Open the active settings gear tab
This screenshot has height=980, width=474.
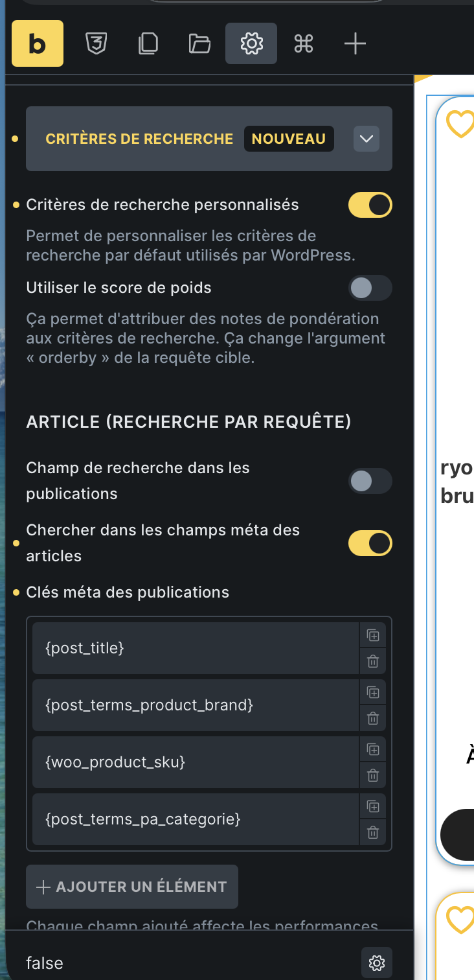[x=251, y=44]
